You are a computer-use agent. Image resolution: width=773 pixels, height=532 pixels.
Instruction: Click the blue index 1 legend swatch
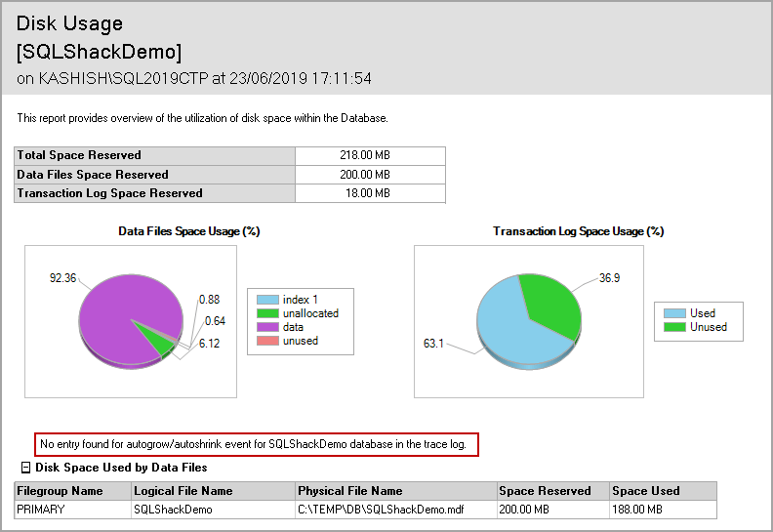click(267, 300)
